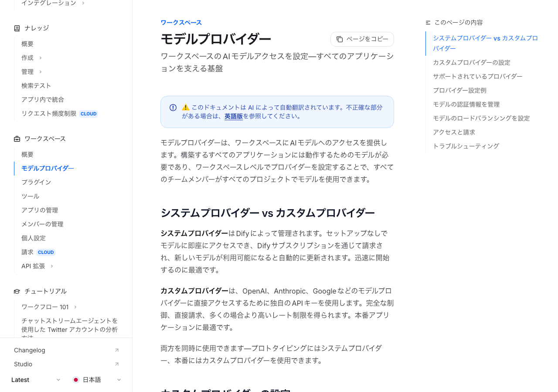Open the 日本語 language dropdown

click(119, 380)
